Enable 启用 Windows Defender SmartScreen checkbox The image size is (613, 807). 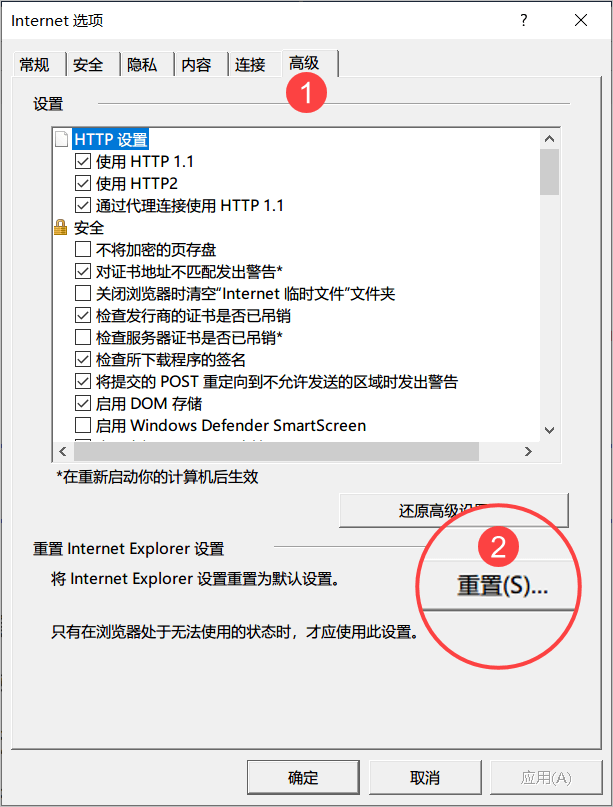point(83,425)
